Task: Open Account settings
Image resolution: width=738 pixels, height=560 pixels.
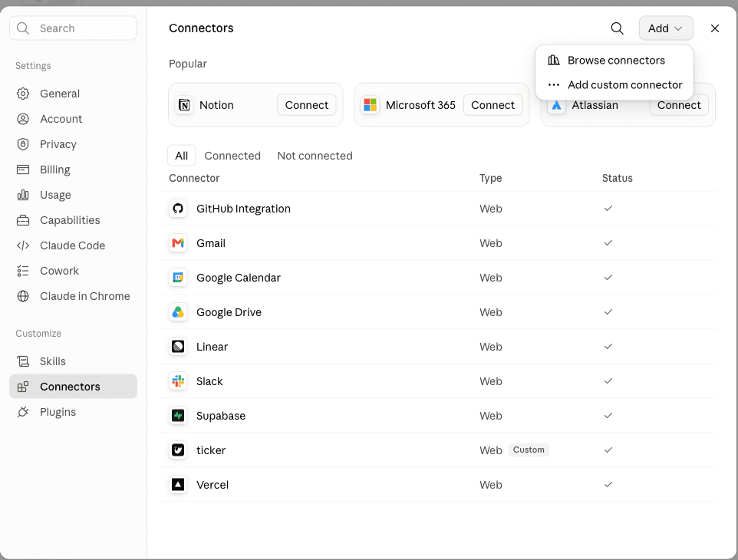Action: 73,119
